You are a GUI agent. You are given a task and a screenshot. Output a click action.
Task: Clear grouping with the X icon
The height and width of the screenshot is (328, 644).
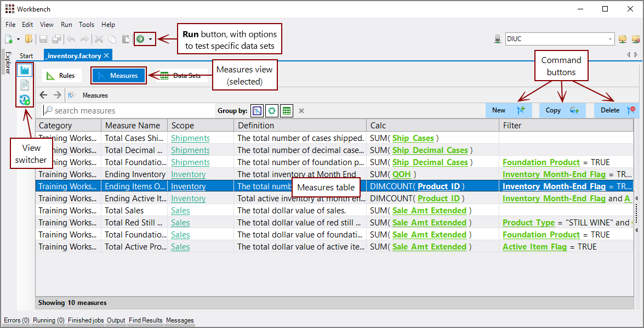pyautogui.click(x=301, y=111)
